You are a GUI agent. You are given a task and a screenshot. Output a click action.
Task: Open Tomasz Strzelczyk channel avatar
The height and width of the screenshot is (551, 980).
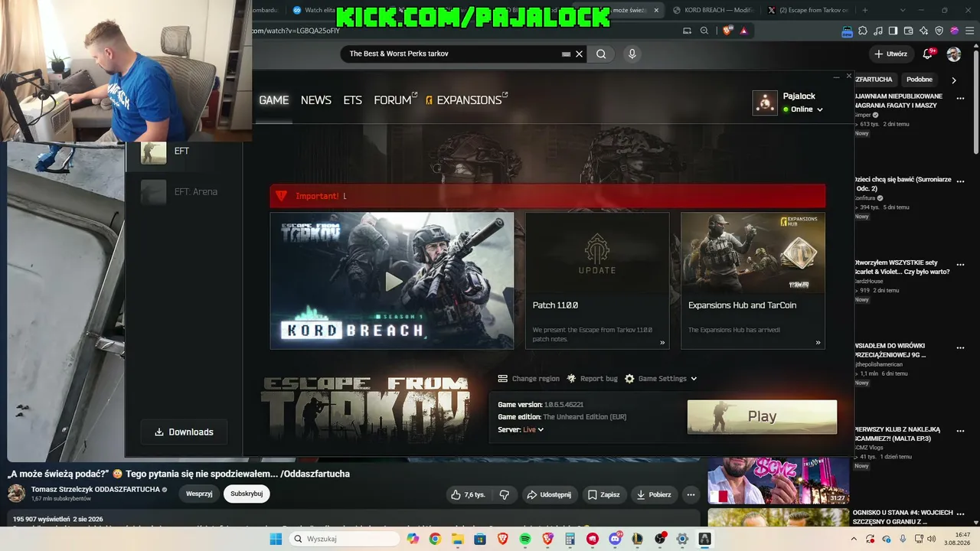click(17, 493)
